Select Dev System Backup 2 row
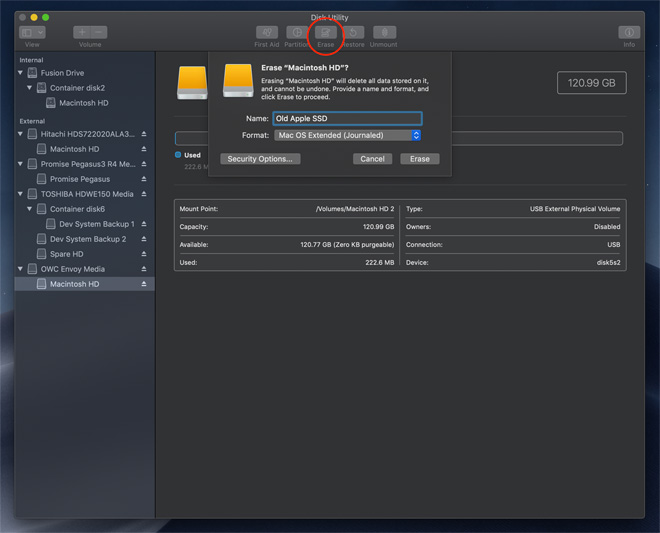This screenshot has height=533, width=660. (x=85, y=239)
